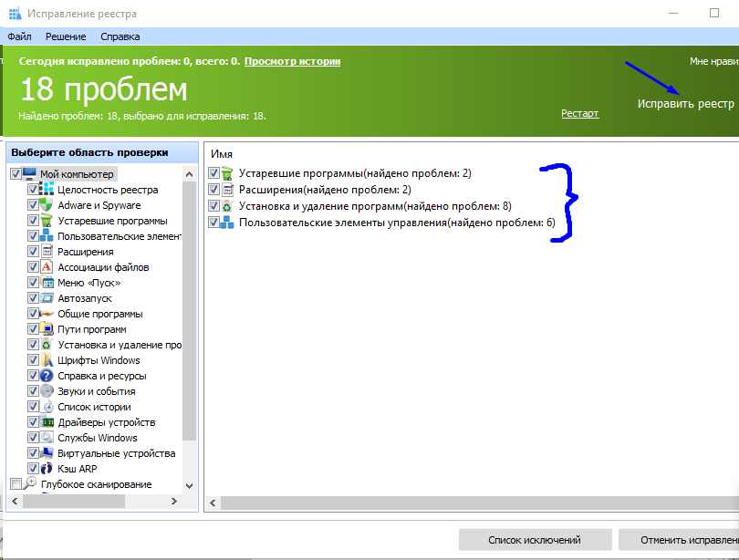Click the Пользовательские элементы управления result icon
The height and width of the screenshot is (560, 739).
point(227,223)
